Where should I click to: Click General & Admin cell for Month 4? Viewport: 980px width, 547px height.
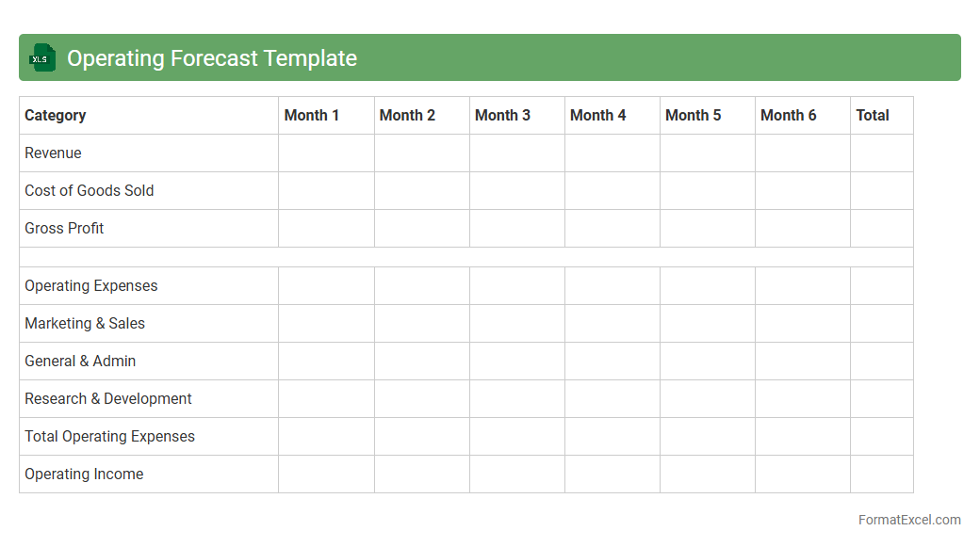point(612,362)
